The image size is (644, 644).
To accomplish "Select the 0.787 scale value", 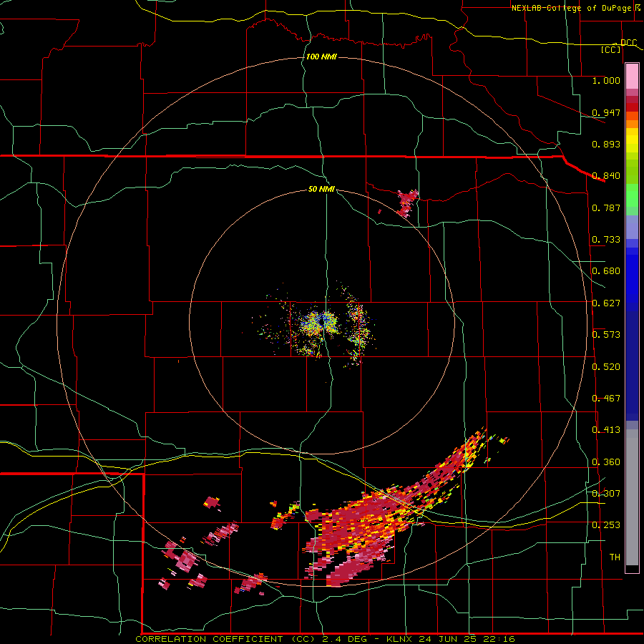I will [606, 208].
